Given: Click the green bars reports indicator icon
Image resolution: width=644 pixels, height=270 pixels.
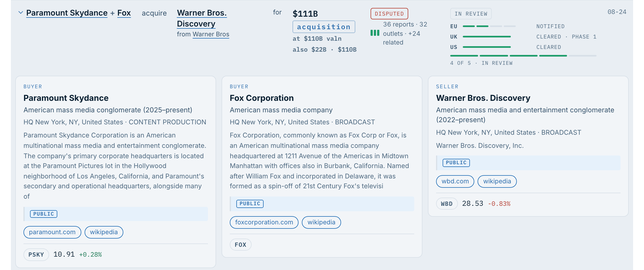Looking at the screenshot, I should pyautogui.click(x=375, y=33).
